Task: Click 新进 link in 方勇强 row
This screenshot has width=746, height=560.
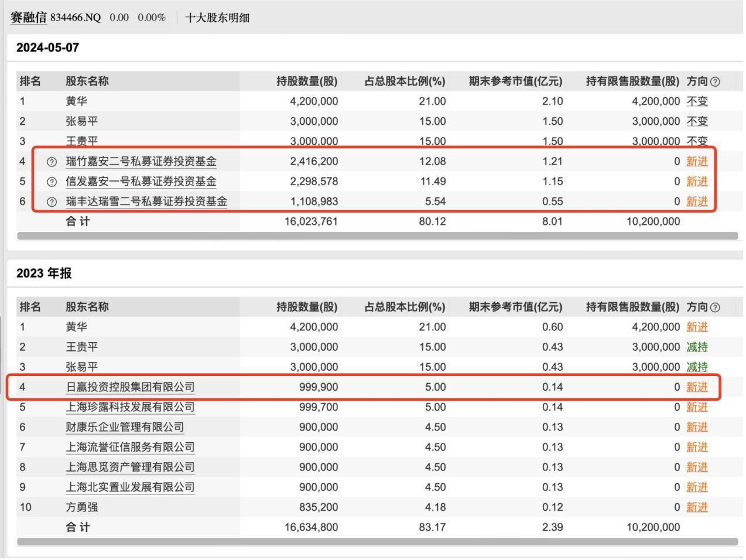Action: 697,507
